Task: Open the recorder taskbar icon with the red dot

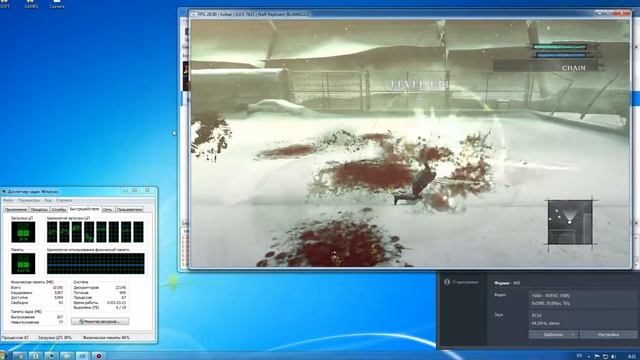Action: click(x=98, y=356)
